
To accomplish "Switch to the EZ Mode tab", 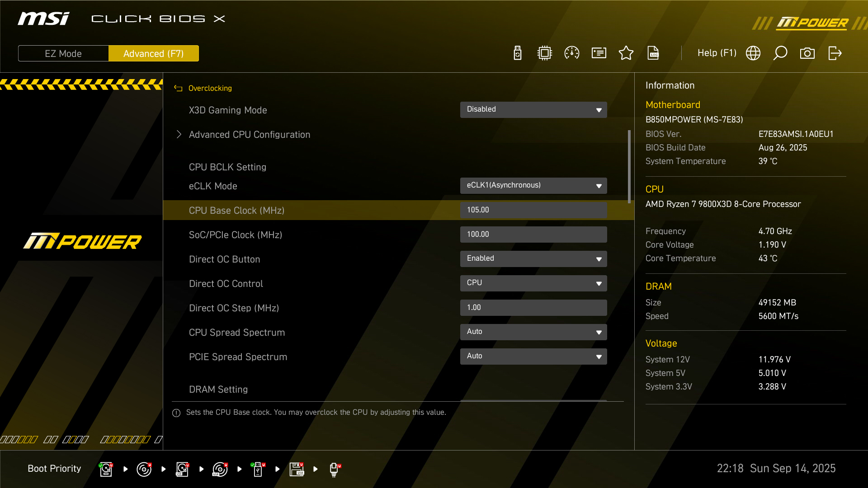I will tap(63, 54).
